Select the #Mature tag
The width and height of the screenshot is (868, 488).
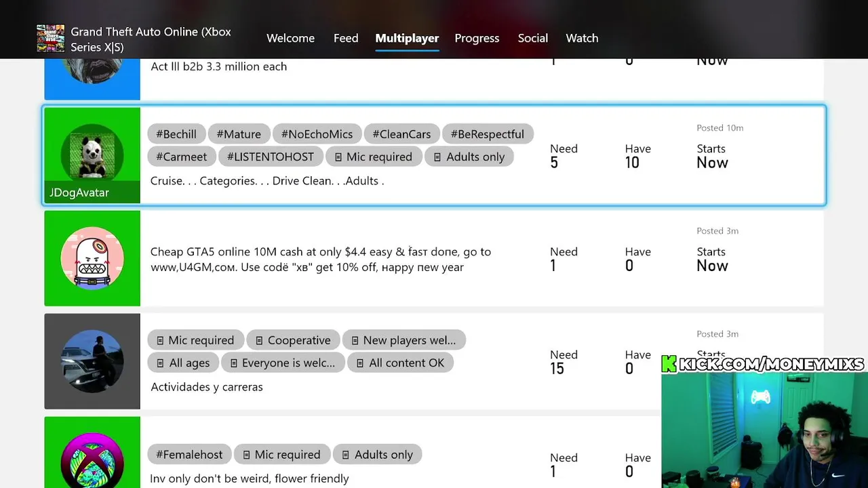(x=239, y=134)
